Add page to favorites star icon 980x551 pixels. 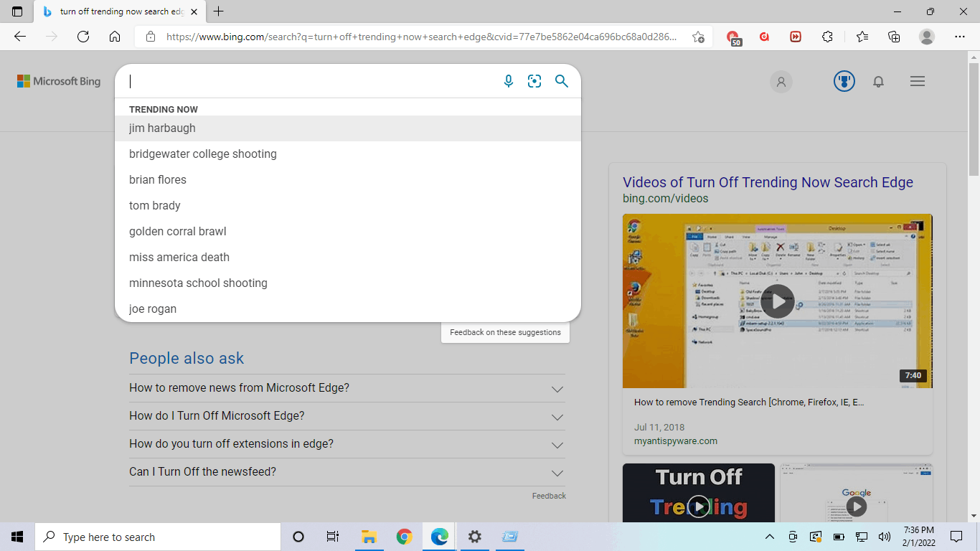(698, 37)
